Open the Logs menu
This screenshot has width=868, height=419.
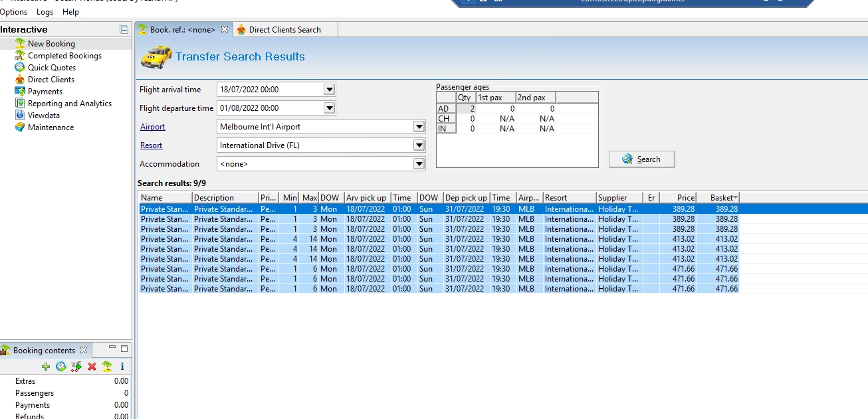[45, 12]
